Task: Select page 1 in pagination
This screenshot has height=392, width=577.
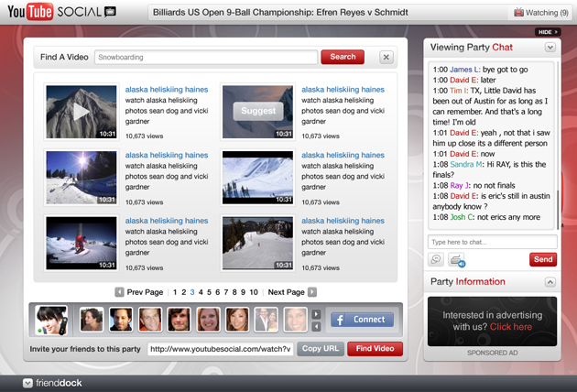Action: pyautogui.click(x=175, y=292)
